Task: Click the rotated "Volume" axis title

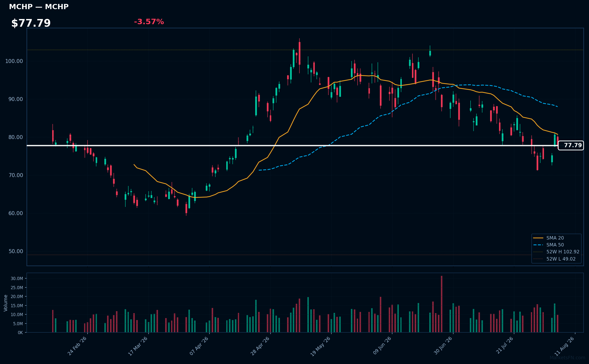Action: [6, 303]
